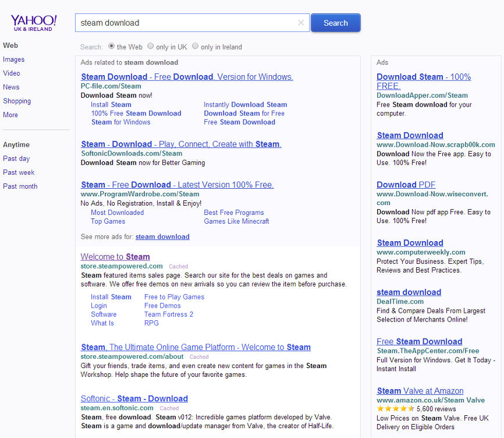The image size is (504, 438).
Task: Select the Web search tab
Action: [10, 45]
